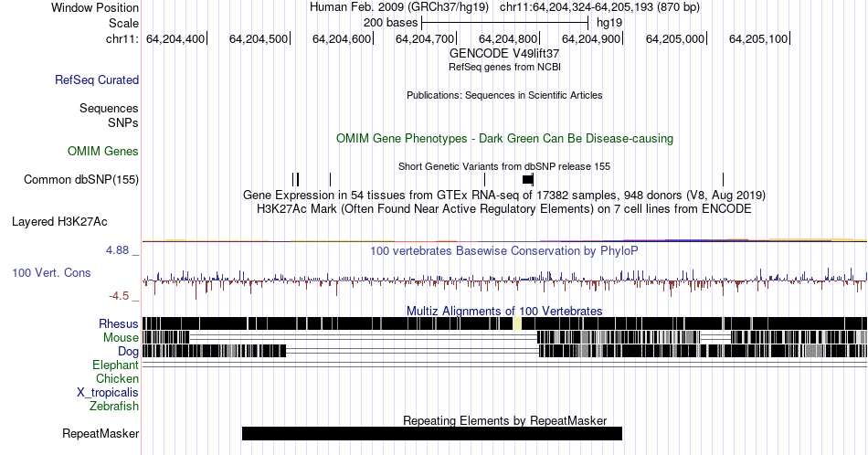Open the Common dbSNP(155) track label

pos(81,179)
